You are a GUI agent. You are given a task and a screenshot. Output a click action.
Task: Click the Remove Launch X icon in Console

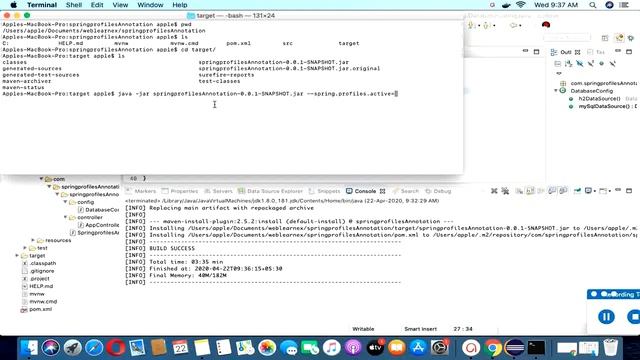click(494, 191)
